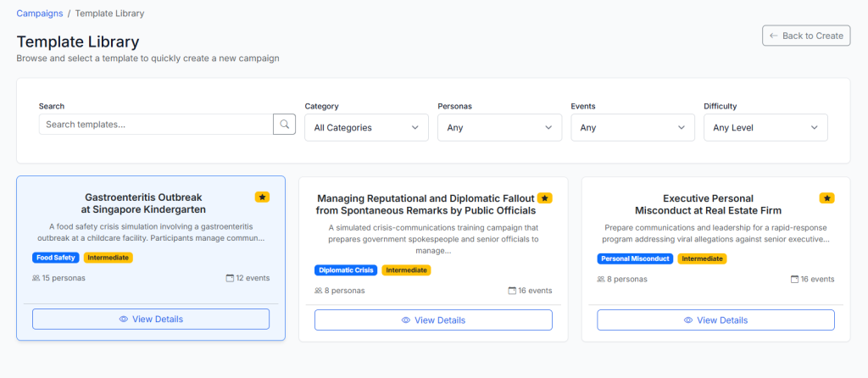The height and width of the screenshot is (378, 868).
Task: Go to Campaigns breadcrumb link
Action: click(x=39, y=14)
